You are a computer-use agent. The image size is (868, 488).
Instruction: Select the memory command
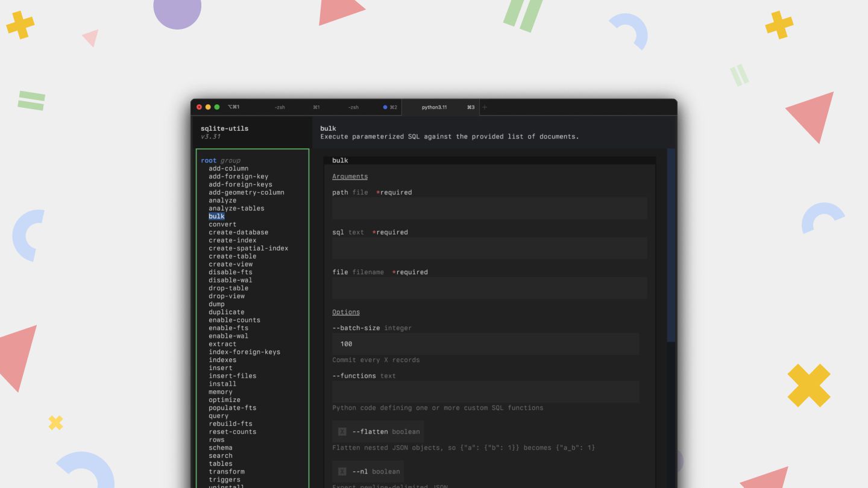tap(221, 392)
